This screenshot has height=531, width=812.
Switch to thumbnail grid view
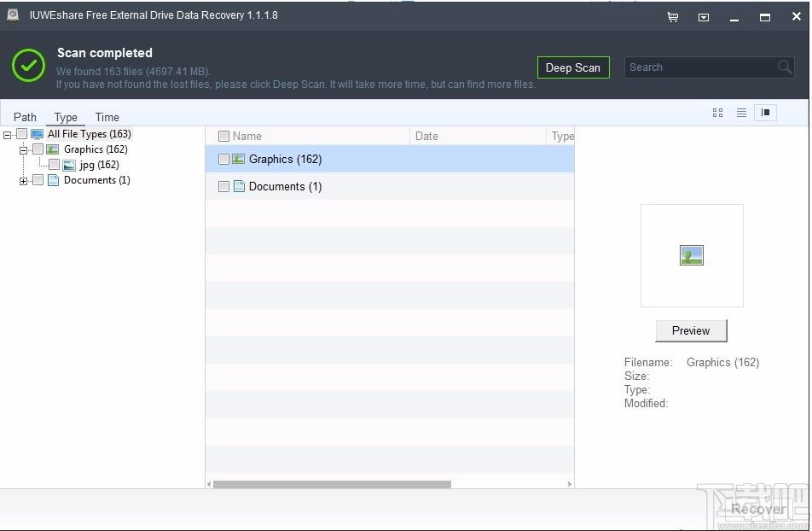tap(717, 113)
